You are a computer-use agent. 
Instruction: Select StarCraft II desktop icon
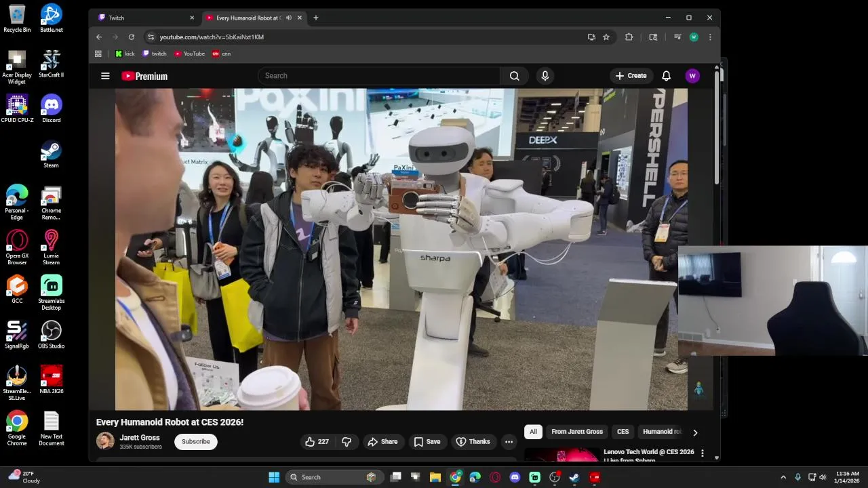coord(52,64)
